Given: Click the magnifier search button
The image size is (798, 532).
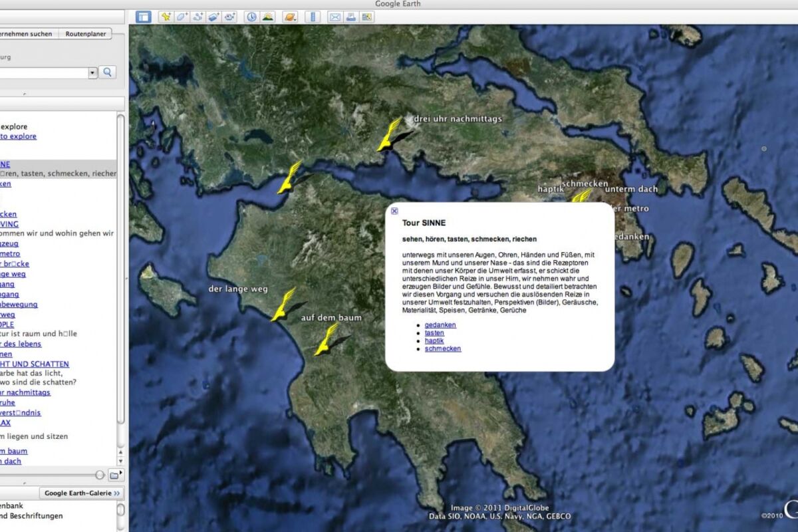Looking at the screenshot, I should pos(107,72).
